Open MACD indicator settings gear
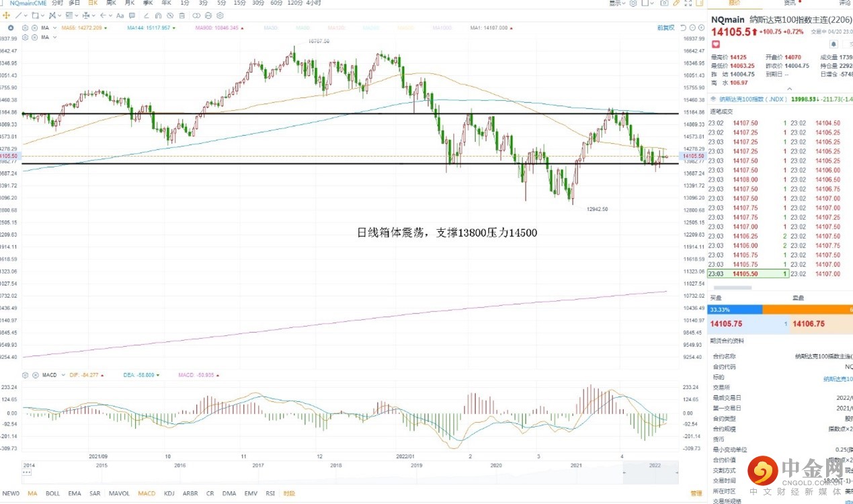The width and height of the screenshot is (853, 504). [26, 375]
